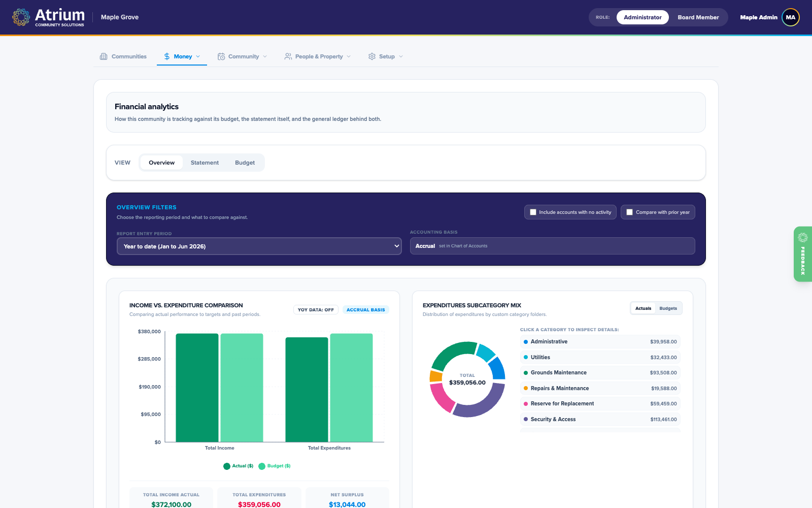Expand the Money menu chevron

click(x=198, y=56)
